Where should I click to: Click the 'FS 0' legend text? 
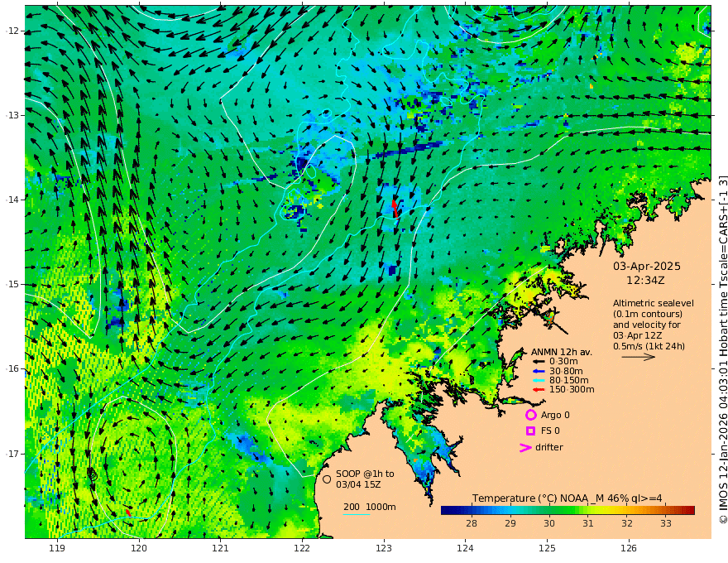click(x=550, y=431)
